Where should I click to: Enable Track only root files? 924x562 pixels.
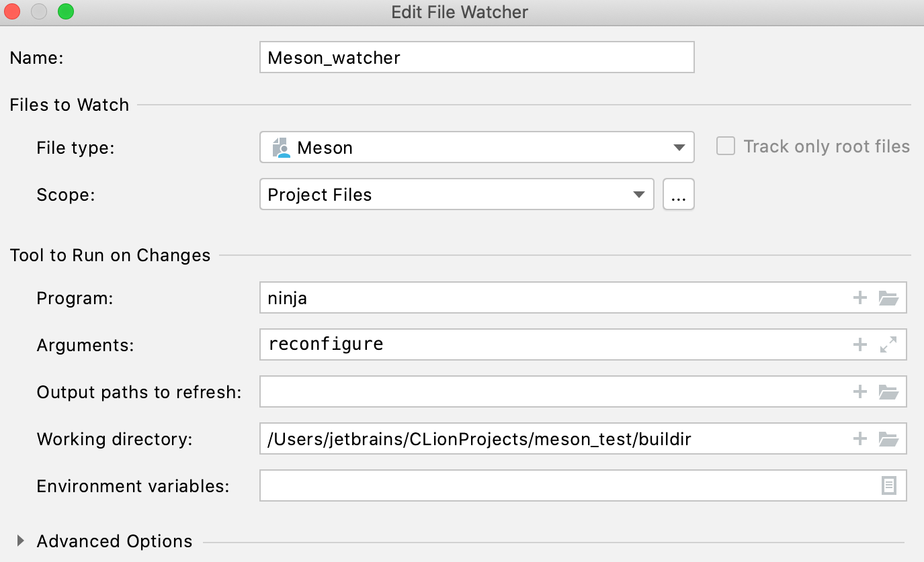click(726, 146)
